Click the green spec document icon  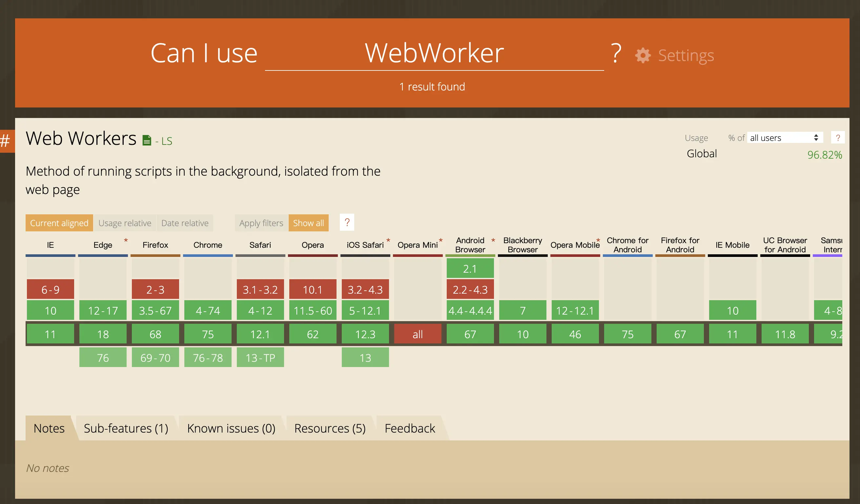tap(146, 141)
